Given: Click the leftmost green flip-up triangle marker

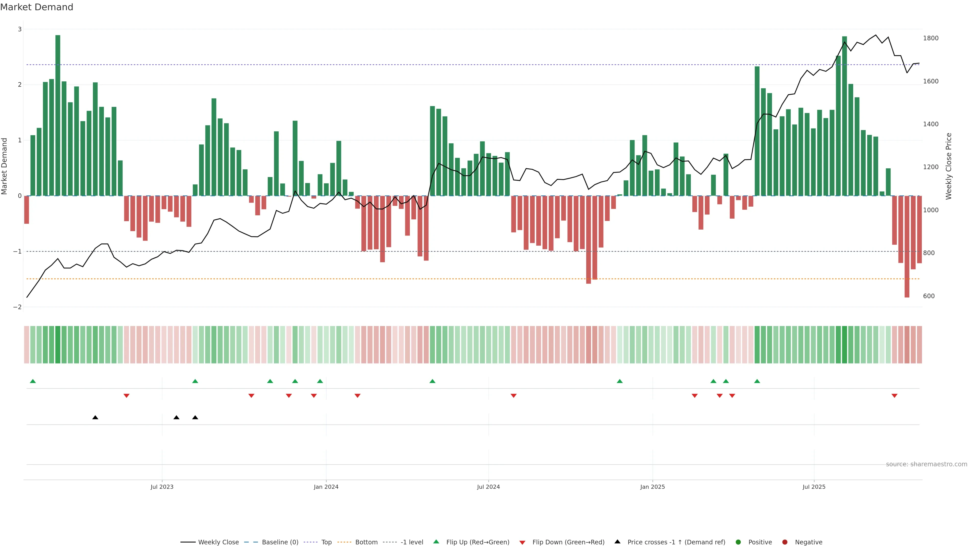Looking at the screenshot, I should 33,381.
